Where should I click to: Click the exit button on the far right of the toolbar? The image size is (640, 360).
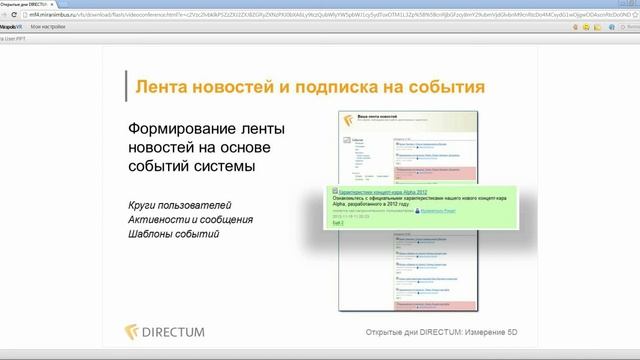630,27
